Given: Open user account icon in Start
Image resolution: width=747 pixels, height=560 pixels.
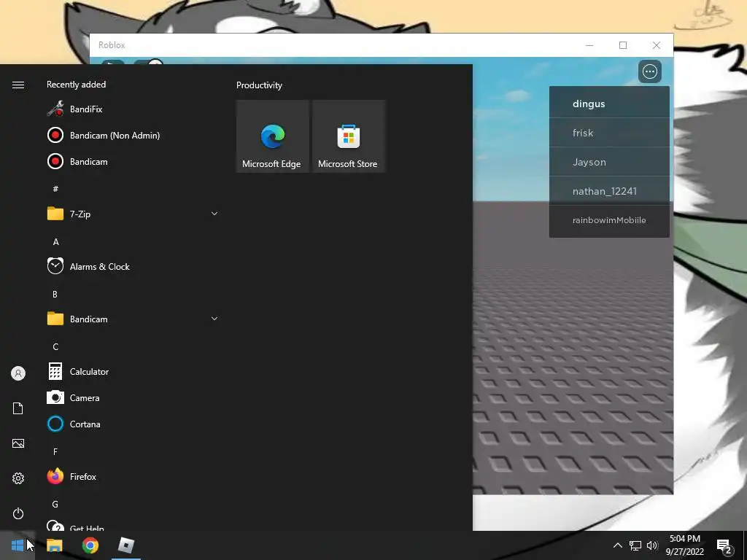Looking at the screenshot, I should 18,373.
